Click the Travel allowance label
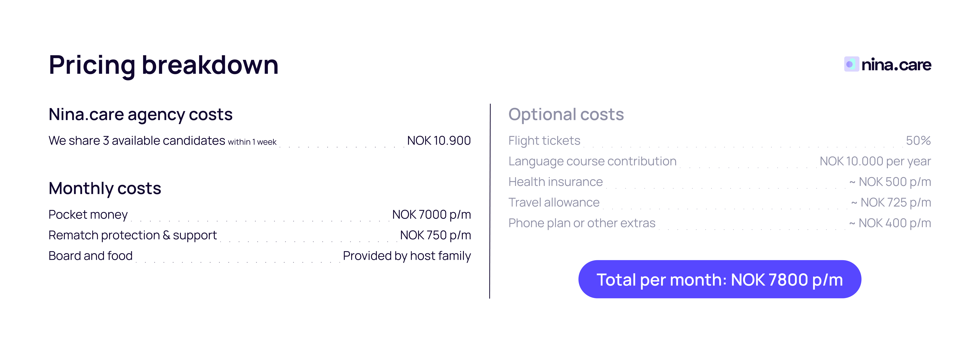980x347 pixels. [x=553, y=202]
